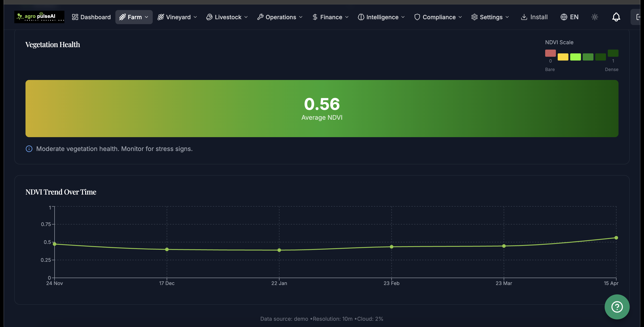Click the Finance dollar icon
This screenshot has width=644, height=327.
click(x=315, y=17)
